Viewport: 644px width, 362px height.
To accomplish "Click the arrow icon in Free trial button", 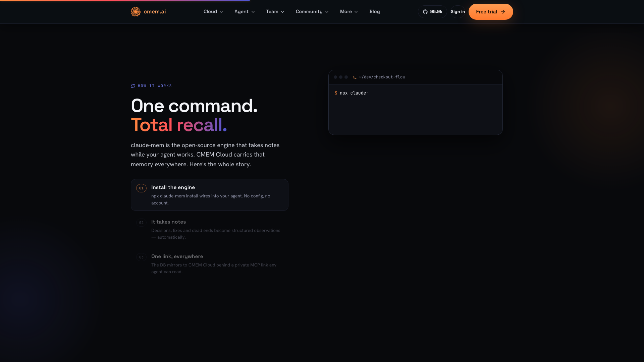I will tap(503, 12).
